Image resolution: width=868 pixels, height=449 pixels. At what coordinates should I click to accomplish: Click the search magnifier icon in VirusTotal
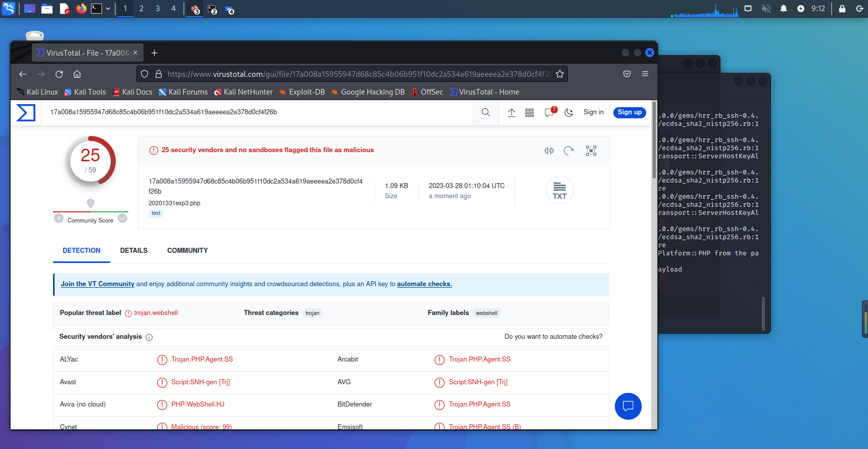coord(486,112)
